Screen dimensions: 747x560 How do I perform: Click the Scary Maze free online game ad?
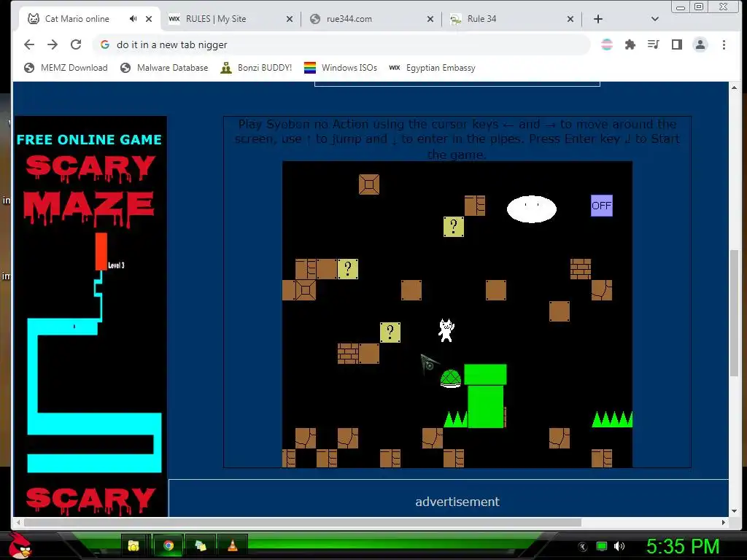(91, 316)
